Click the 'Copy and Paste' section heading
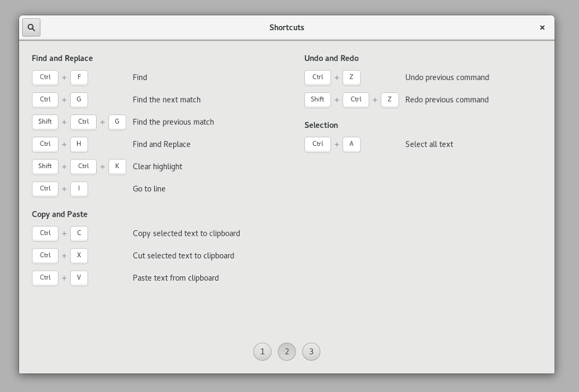 [60, 214]
